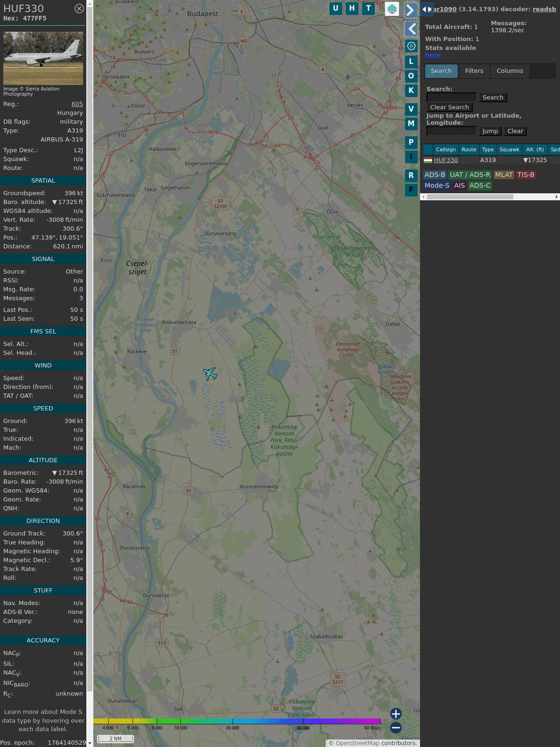The image size is (560, 747).
Task: Toggle the R map option button
Action: point(411,176)
